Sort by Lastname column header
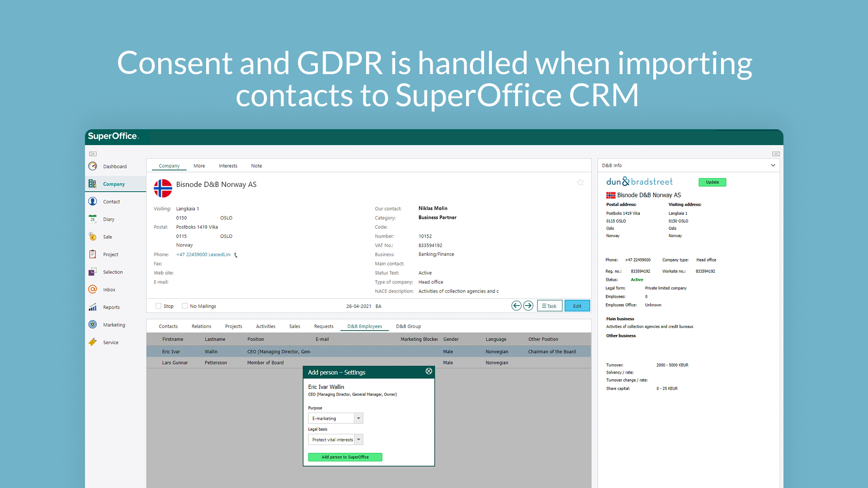 (x=215, y=339)
